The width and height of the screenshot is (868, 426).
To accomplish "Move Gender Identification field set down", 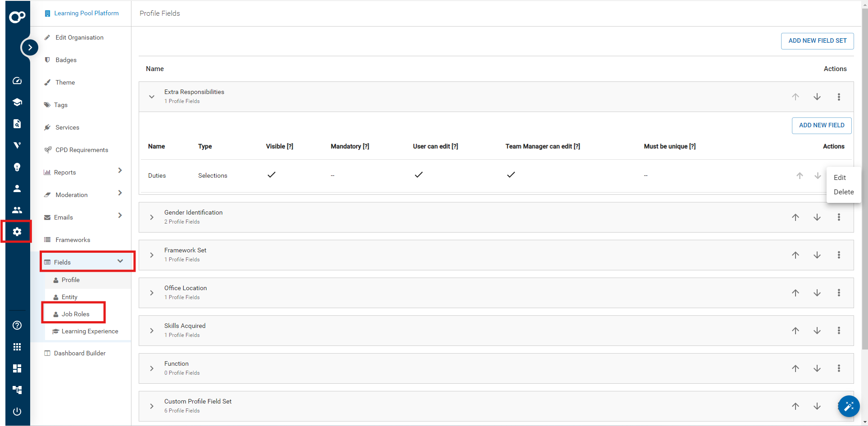I will coord(817,217).
